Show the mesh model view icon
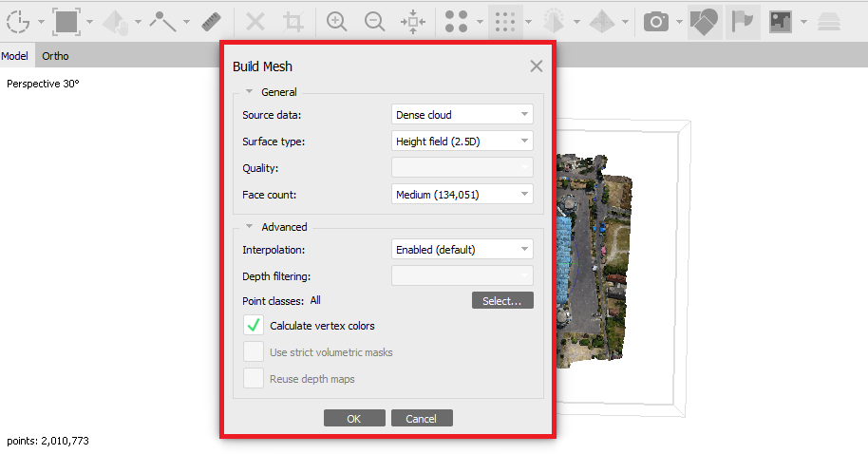Screen dimensions: 868x454 [554, 22]
